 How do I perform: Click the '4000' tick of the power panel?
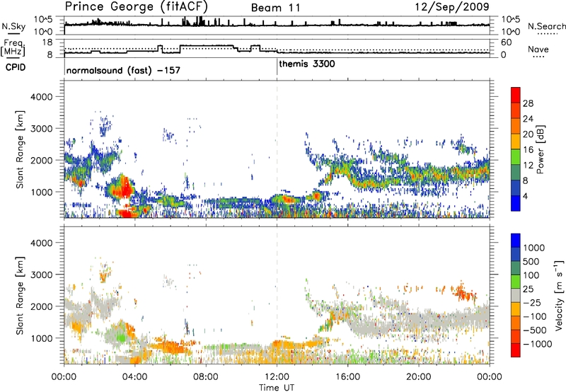coord(42,97)
